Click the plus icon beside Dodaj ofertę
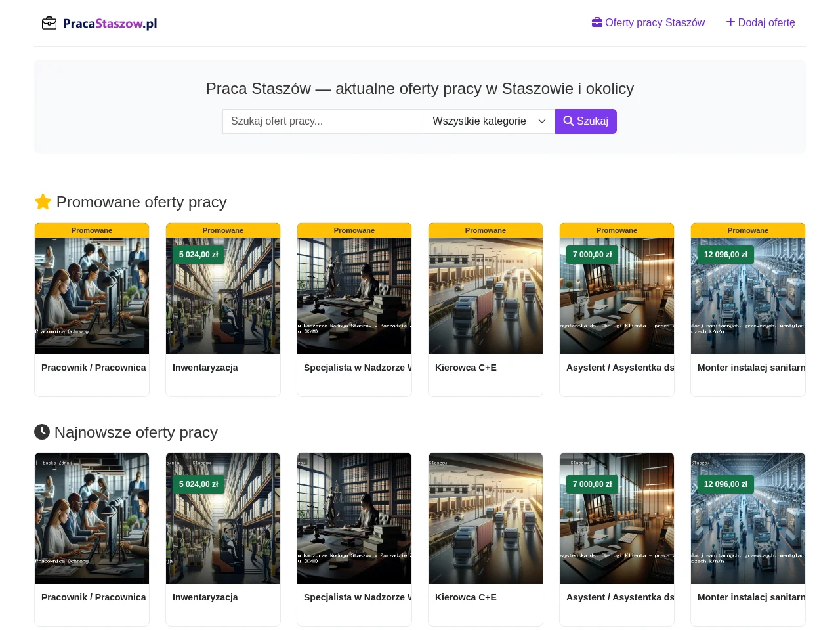 tap(730, 22)
